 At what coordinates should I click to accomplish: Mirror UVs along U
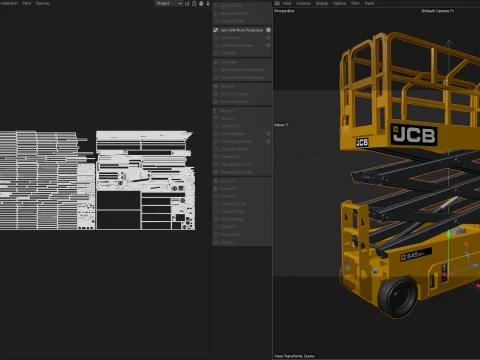[242, 111]
